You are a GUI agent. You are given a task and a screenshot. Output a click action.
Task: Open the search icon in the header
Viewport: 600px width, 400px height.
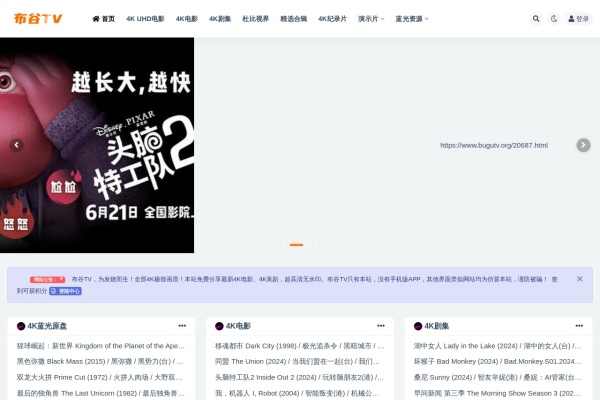click(536, 18)
